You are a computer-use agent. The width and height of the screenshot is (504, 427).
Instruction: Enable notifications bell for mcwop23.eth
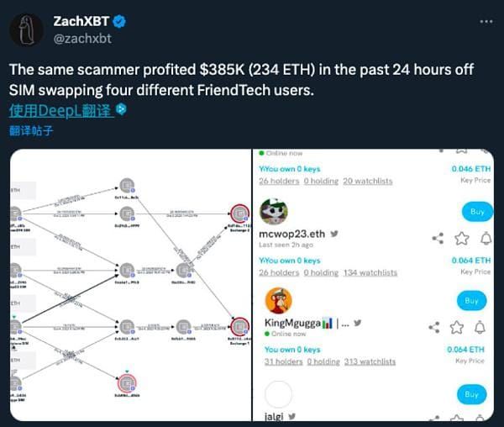pos(486,238)
